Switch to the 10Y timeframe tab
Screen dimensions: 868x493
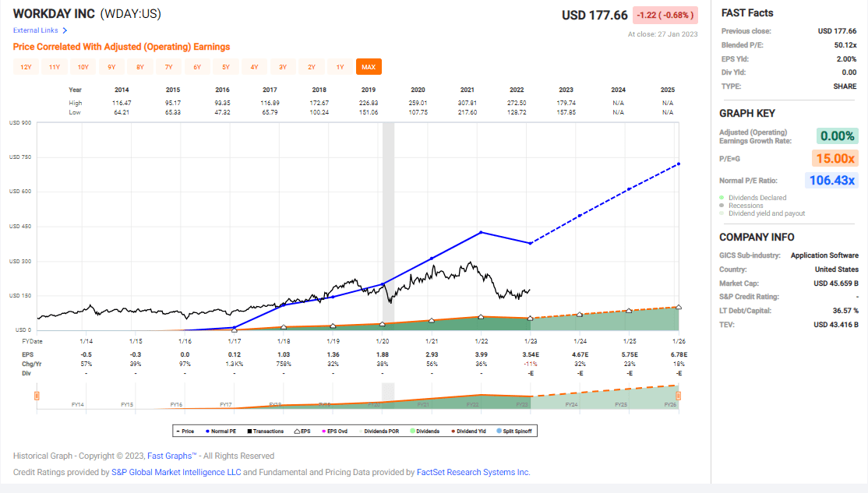coord(83,67)
